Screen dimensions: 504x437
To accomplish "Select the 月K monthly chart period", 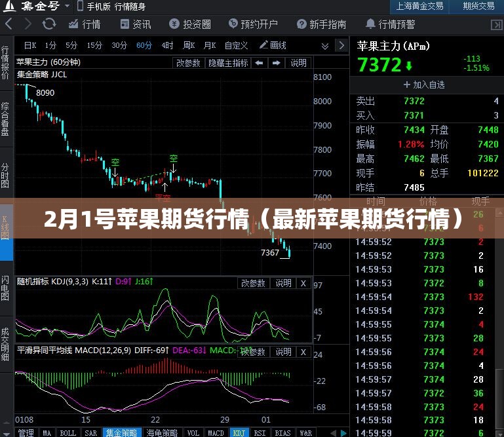I will pos(210,45).
